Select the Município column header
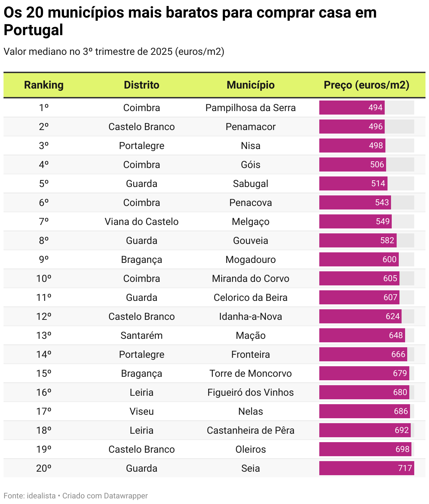 pyautogui.click(x=251, y=85)
